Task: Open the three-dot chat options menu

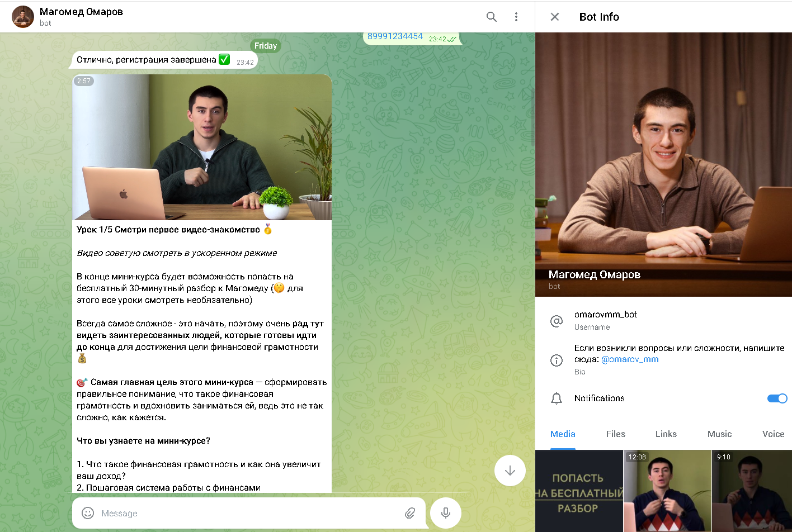Action: pyautogui.click(x=516, y=17)
